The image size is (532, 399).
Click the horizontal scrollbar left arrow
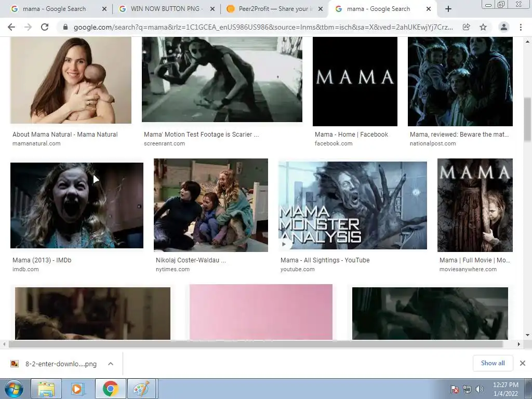pos(4,344)
